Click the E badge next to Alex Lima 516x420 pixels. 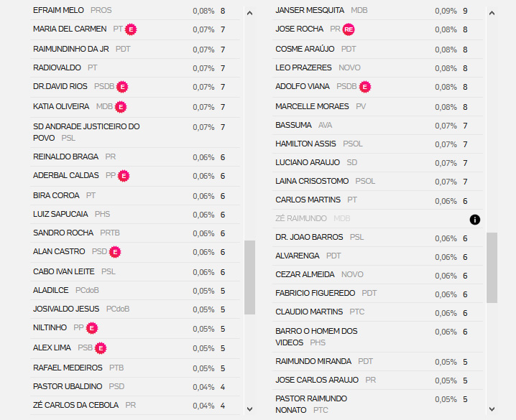click(x=101, y=348)
